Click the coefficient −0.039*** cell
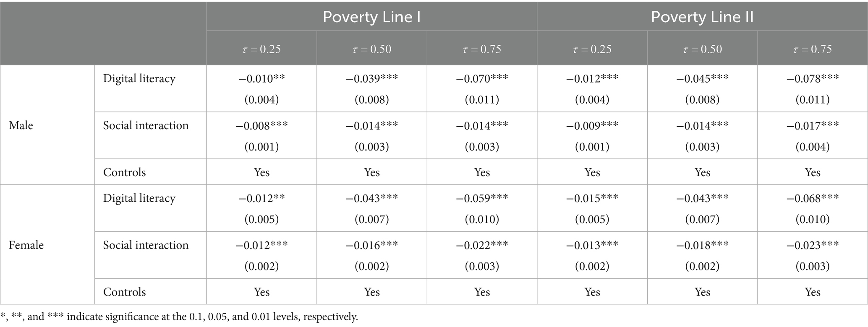Screen dimensions: 868x327 tap(371, 78)
